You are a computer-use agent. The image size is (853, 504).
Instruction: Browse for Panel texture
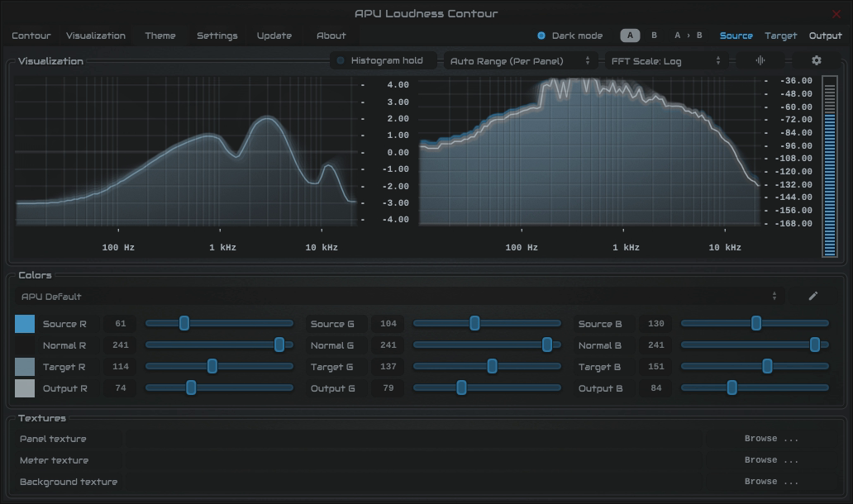(771, 438)
